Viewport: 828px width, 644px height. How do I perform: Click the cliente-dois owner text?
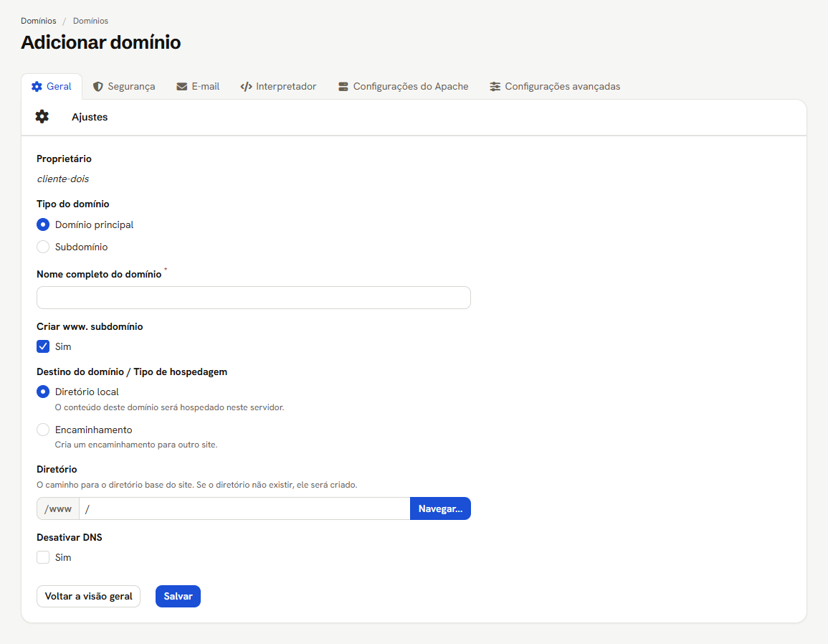(x=63, y=179)
